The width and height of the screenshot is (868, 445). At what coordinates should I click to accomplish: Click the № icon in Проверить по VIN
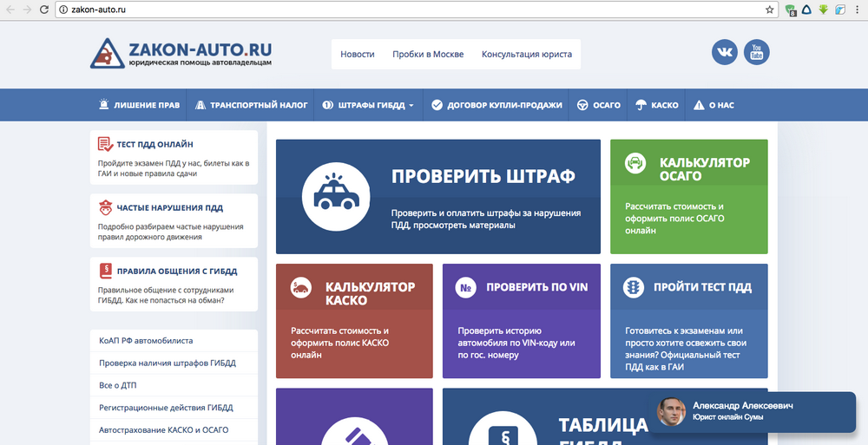[465, 288]
